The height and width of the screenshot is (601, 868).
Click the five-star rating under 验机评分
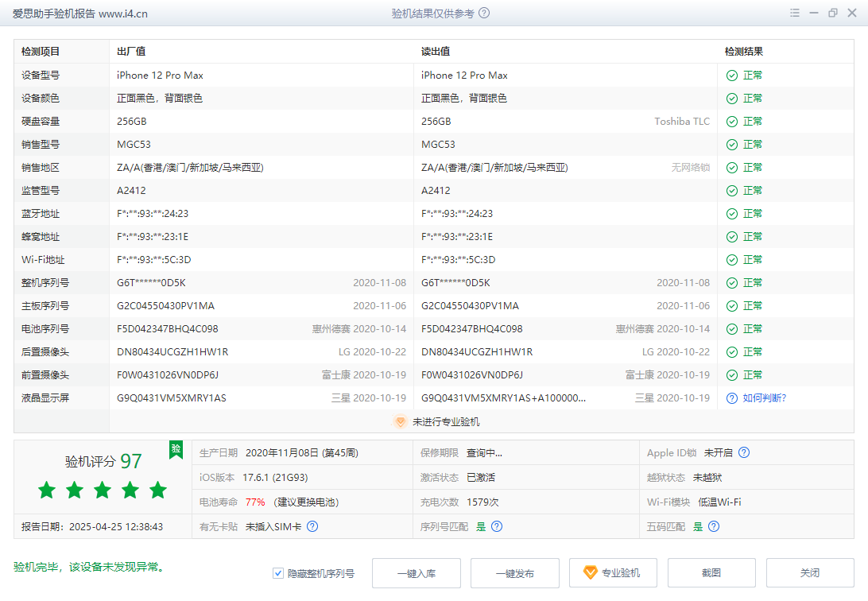[103, 490]
